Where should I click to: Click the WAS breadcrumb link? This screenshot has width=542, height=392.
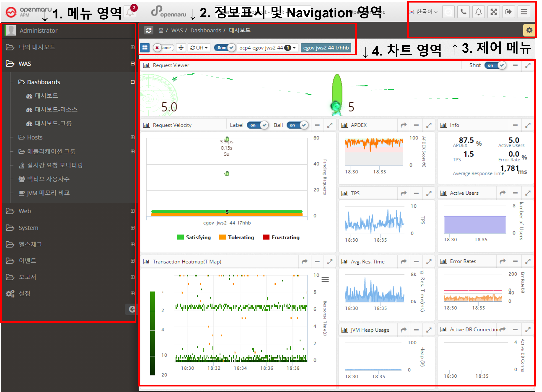click(177, 30)
